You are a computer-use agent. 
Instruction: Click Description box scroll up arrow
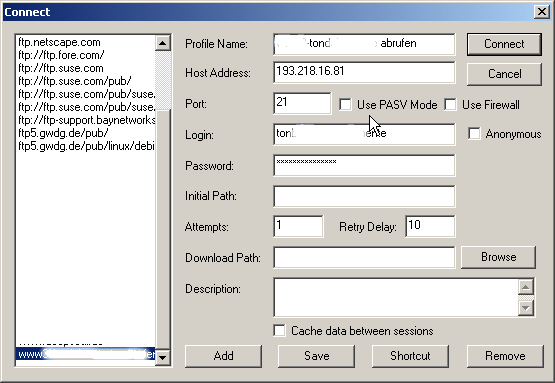pyautogui.click(x=526, y=287)
